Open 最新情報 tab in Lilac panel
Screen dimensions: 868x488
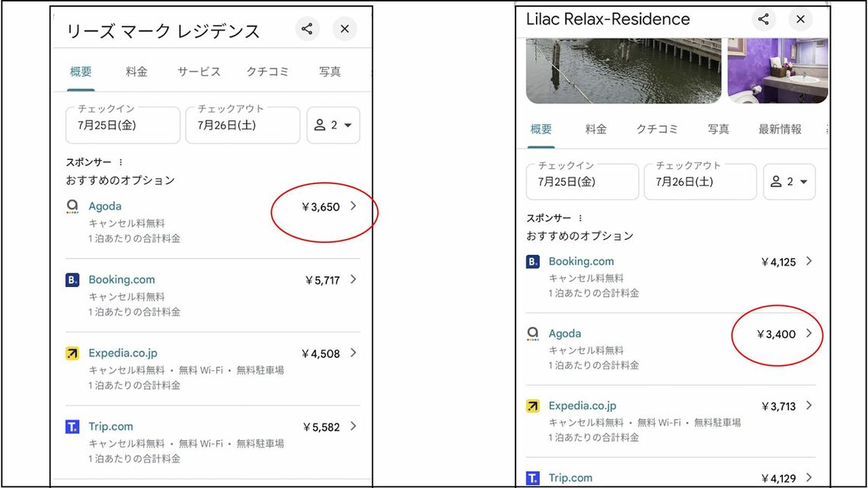(x=780, y=129)
